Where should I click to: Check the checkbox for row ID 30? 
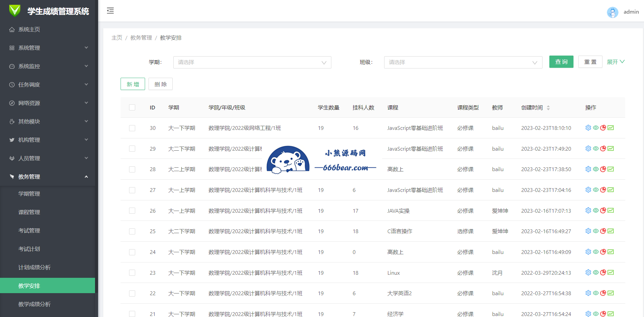click(x=132, y=128)
